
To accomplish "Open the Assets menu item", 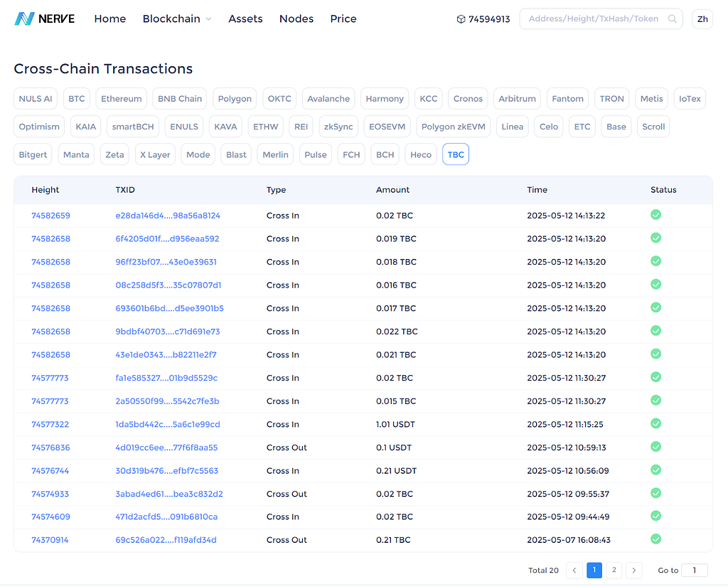I will 245,18.
